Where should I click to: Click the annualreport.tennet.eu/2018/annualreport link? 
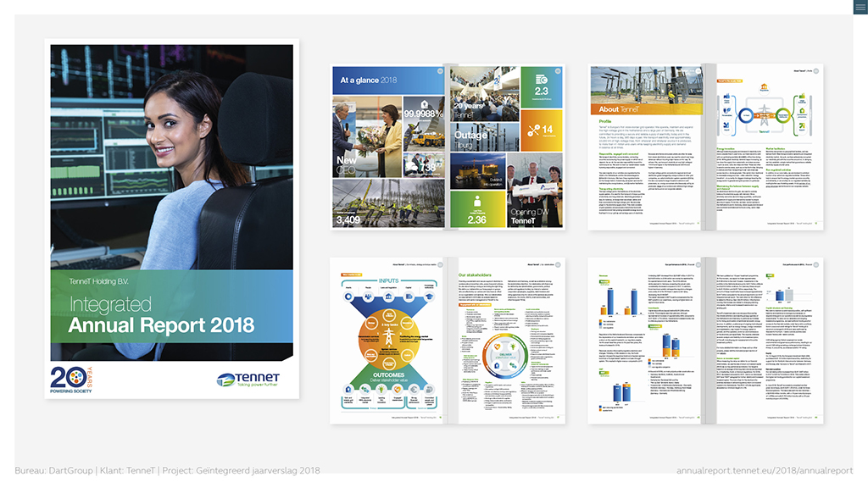pyautogui.click(x=765, y=470)
